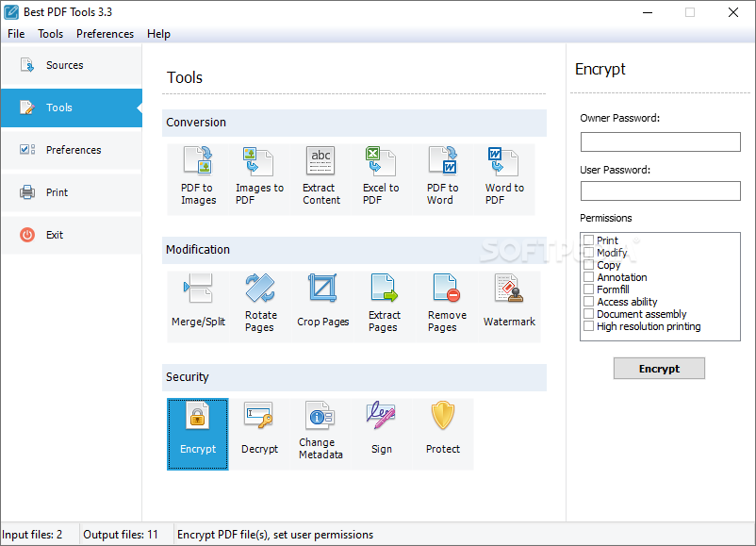Open the Merge/Split tool

[x=198, y=305]
